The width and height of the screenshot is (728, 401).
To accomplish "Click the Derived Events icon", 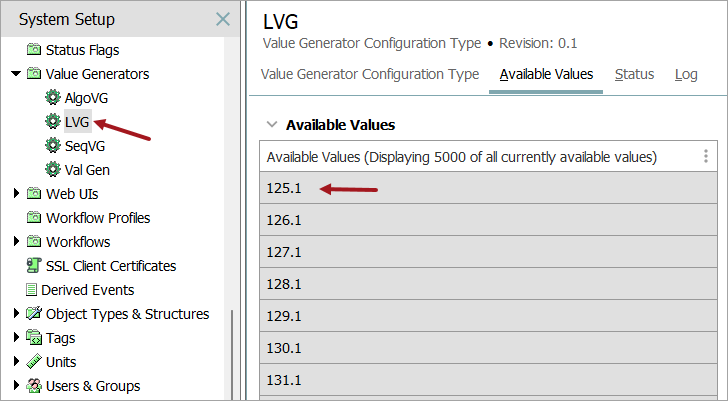I will click(x=31, y=290).
